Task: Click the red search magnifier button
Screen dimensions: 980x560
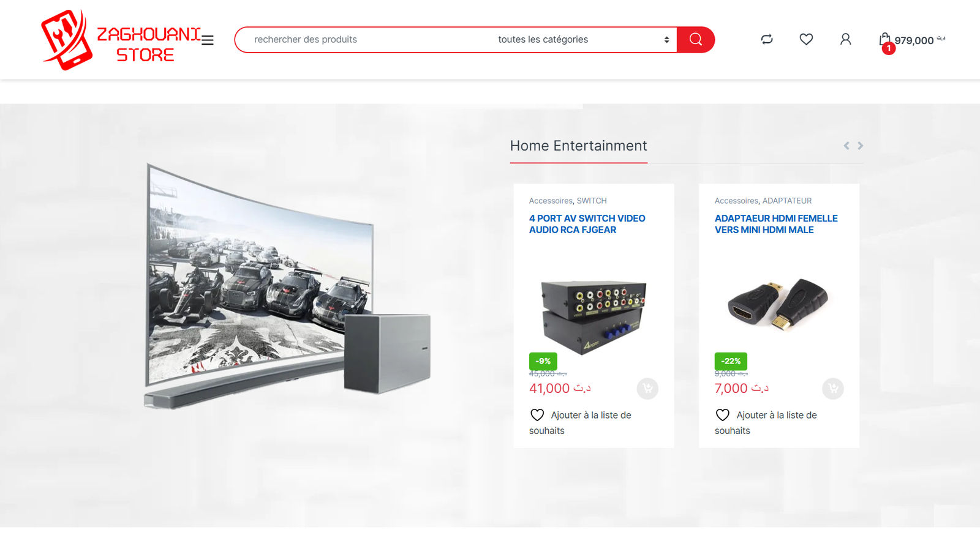Action: tap(696, 40)
